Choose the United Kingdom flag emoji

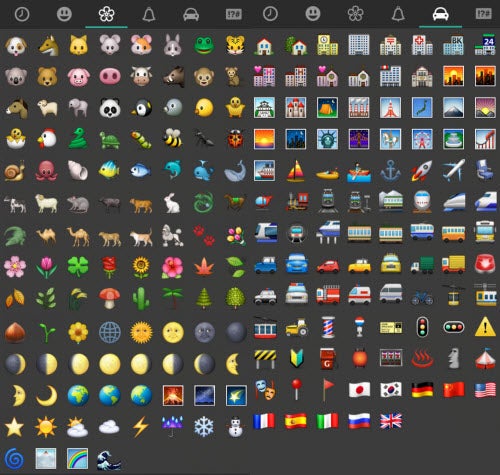pos(391,421)
